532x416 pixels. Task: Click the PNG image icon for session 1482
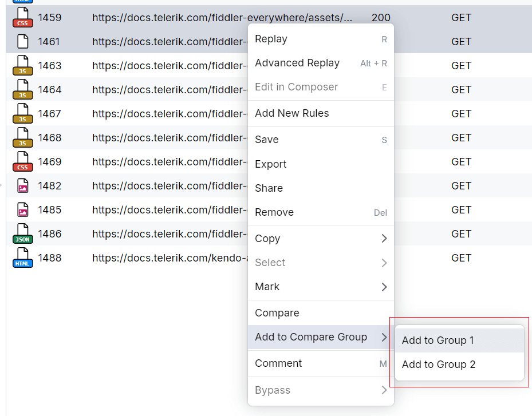(23, 185)
